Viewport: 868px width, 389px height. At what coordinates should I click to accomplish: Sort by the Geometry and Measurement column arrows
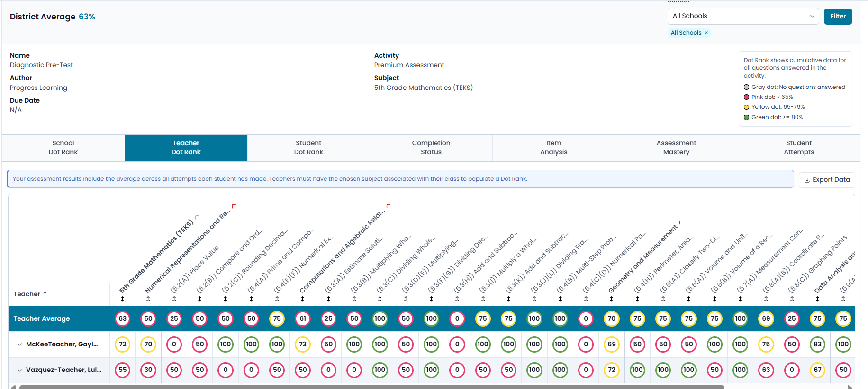point(612,299)
